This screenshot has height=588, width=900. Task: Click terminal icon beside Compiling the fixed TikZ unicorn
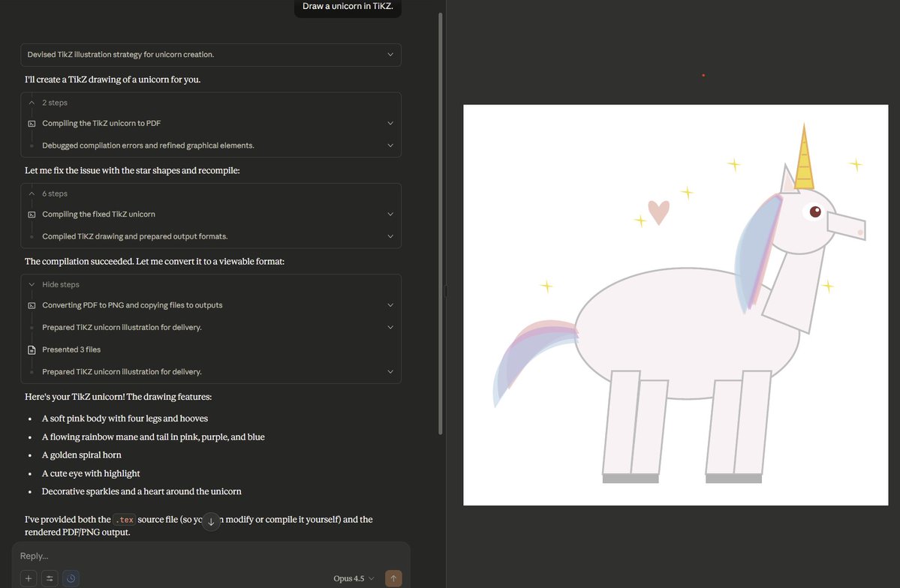[32, 214]
